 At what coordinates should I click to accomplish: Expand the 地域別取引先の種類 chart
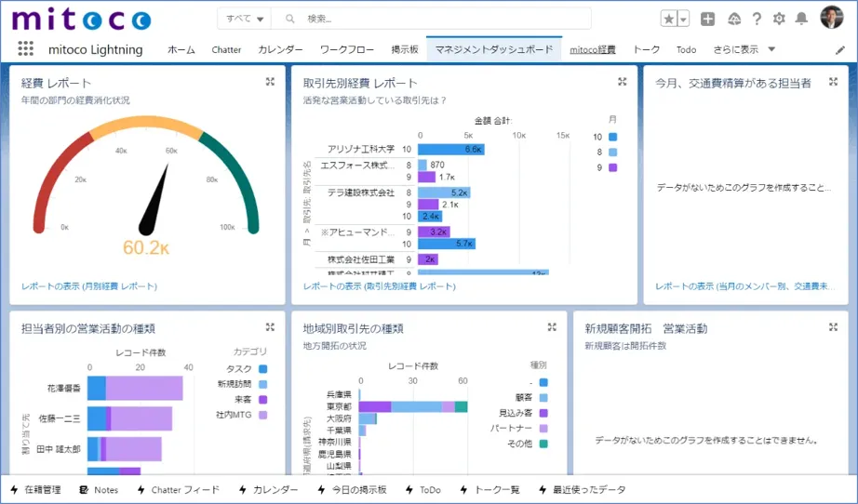click(552, 327)
